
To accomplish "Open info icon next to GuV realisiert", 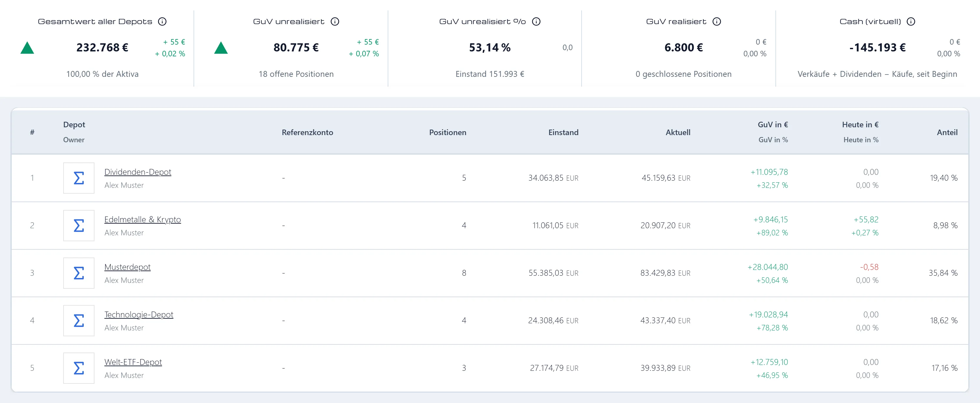I will point(717,21).
